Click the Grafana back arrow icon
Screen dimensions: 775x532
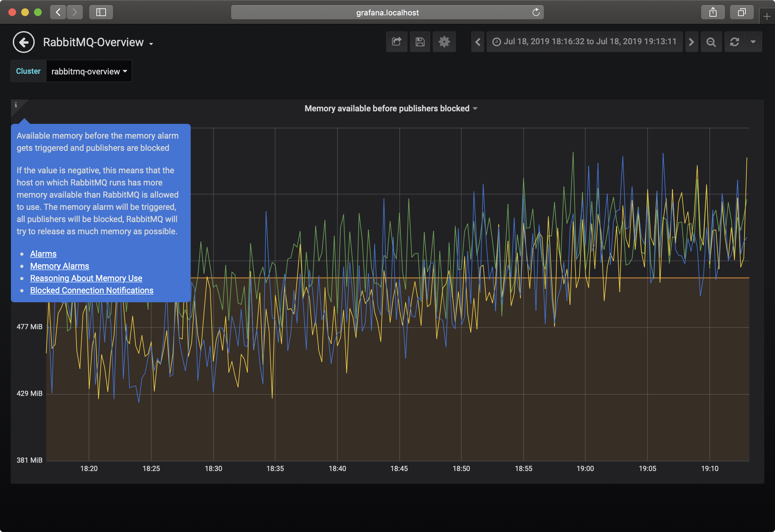pyautogui.click(x=24, y=42)
